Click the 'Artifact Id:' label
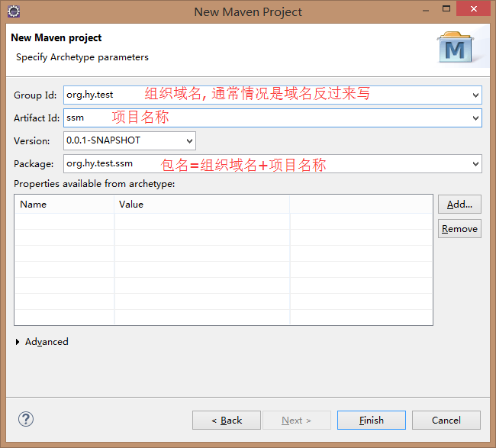Image resolution: width=496 pixels, height=448 pixels. coord(37,118)
